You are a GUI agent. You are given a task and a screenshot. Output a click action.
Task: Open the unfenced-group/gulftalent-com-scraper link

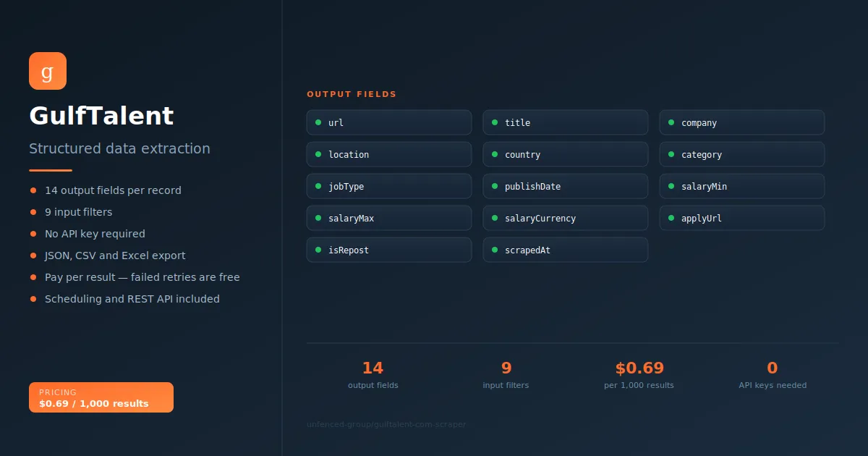386,424
